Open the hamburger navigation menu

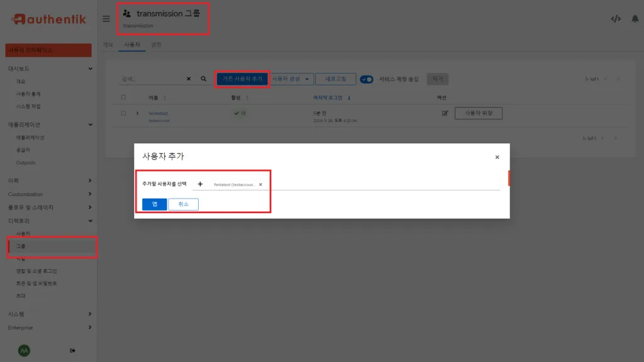coord(106,18)
